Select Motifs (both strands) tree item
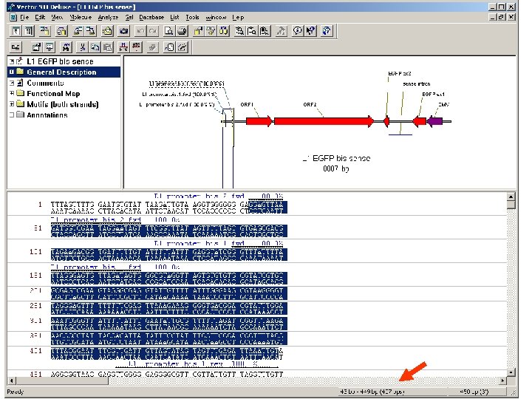 pyautogui.click(x=63, y=104)
